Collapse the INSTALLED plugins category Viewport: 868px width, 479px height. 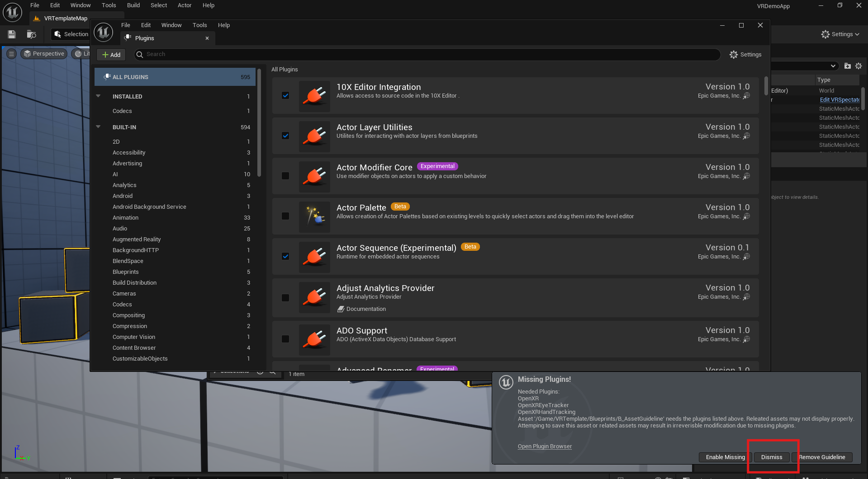tap(98, 96)
